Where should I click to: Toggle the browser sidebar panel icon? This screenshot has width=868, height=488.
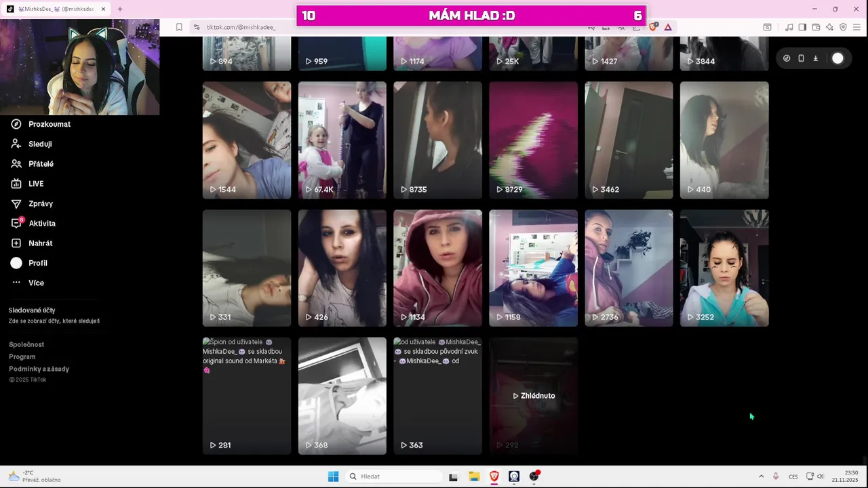pos(802,27)
